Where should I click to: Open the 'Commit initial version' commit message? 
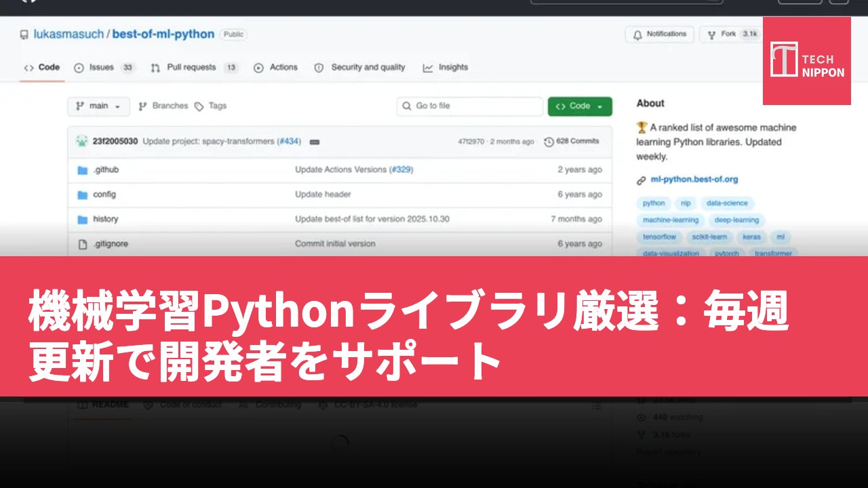[x=335, y=244]
